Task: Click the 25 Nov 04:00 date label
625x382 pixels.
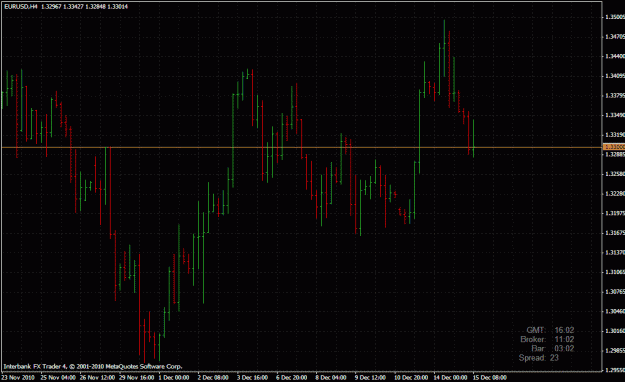Action: [58, 377]
